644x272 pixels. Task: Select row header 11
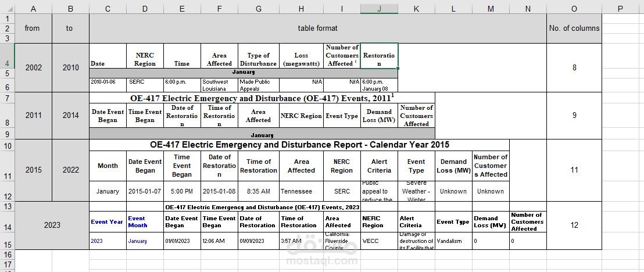(8, 166)
